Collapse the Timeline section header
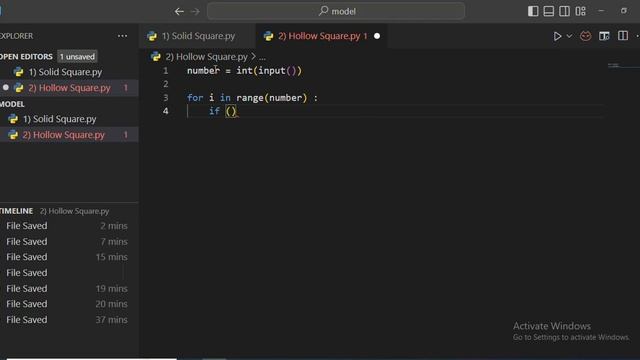 tap(17, 211)
